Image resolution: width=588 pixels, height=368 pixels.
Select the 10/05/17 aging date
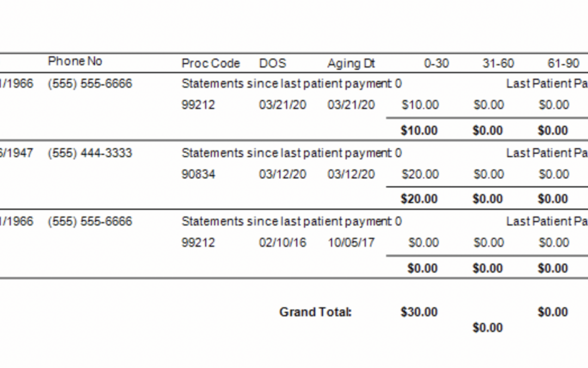click(x=351, y=243)
